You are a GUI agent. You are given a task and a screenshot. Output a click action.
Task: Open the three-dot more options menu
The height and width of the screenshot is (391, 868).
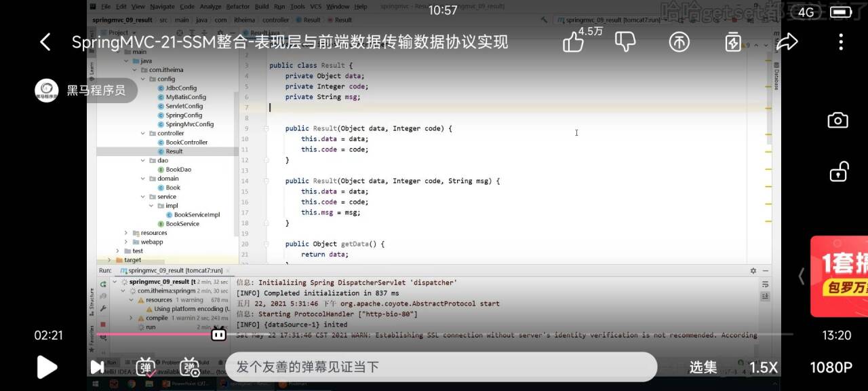[x=841, y=42]
